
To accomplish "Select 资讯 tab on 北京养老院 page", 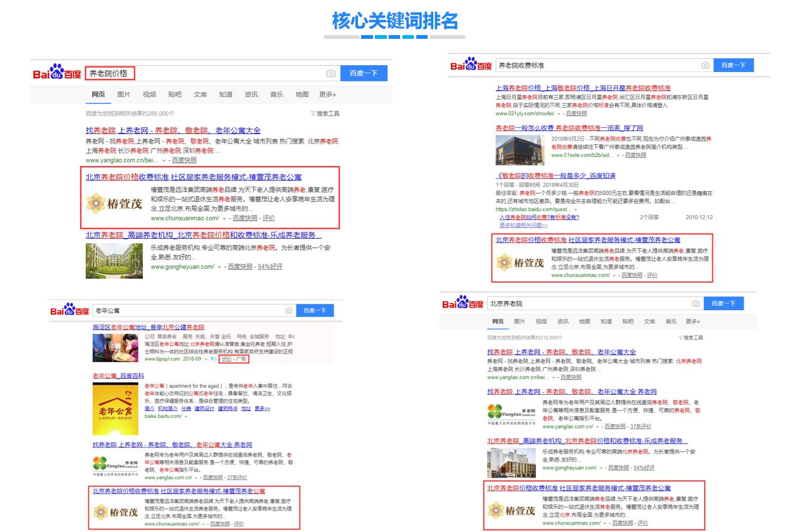I will click(563, 321).
